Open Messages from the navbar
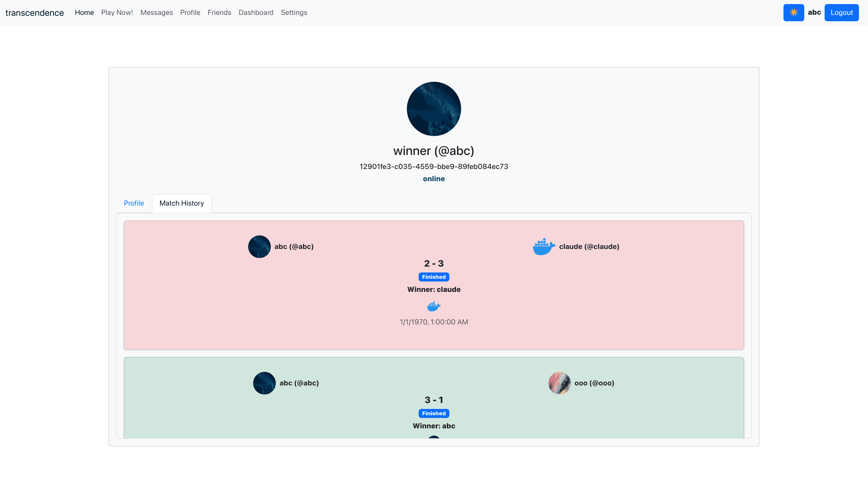Image resolution: width=868 pixels, height=488 pixels. click(x=156, y=12)
